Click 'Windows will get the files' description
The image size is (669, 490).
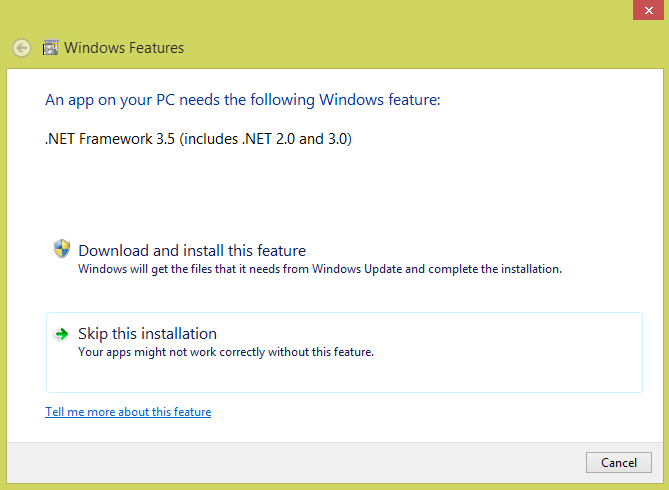tap(320, 269)
